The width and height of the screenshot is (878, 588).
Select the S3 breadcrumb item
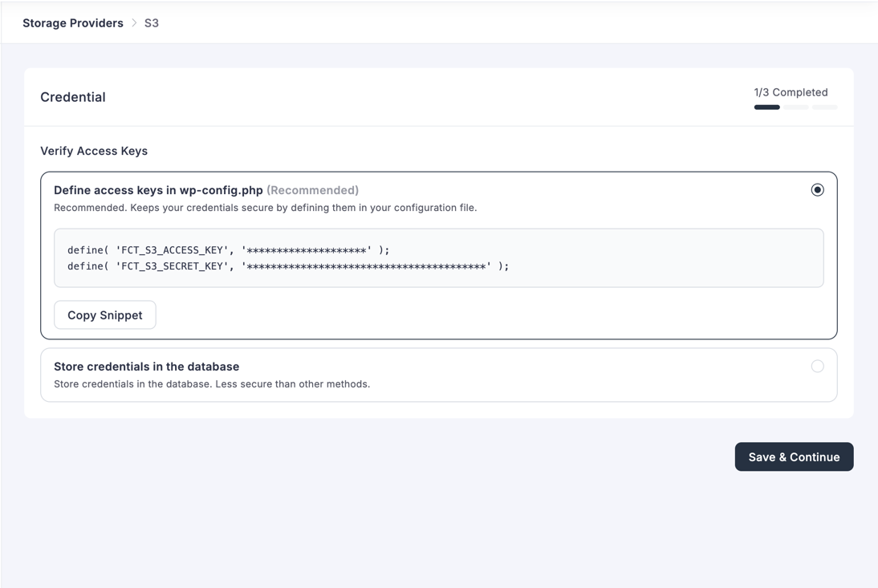(x=152, y=22)
